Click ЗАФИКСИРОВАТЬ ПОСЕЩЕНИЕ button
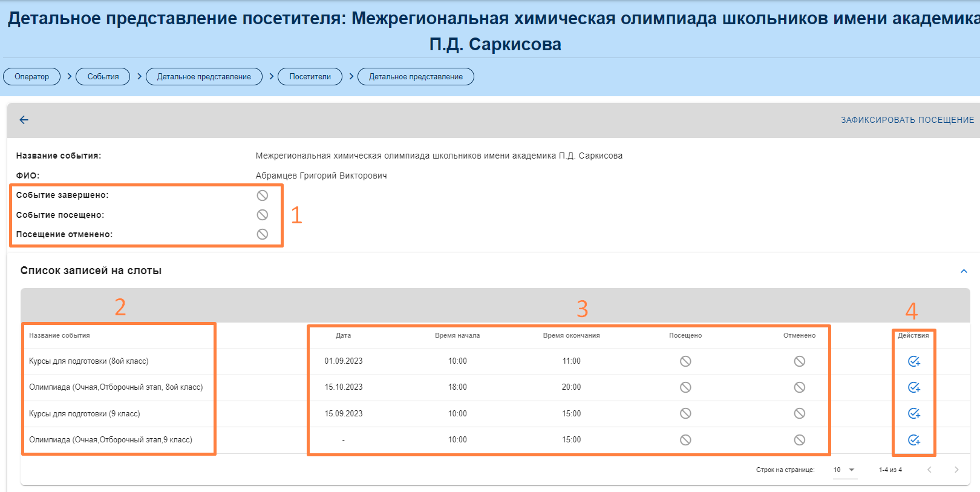This screenshot has height=492, width=980. pyautogui.click(x=907, y=120)
